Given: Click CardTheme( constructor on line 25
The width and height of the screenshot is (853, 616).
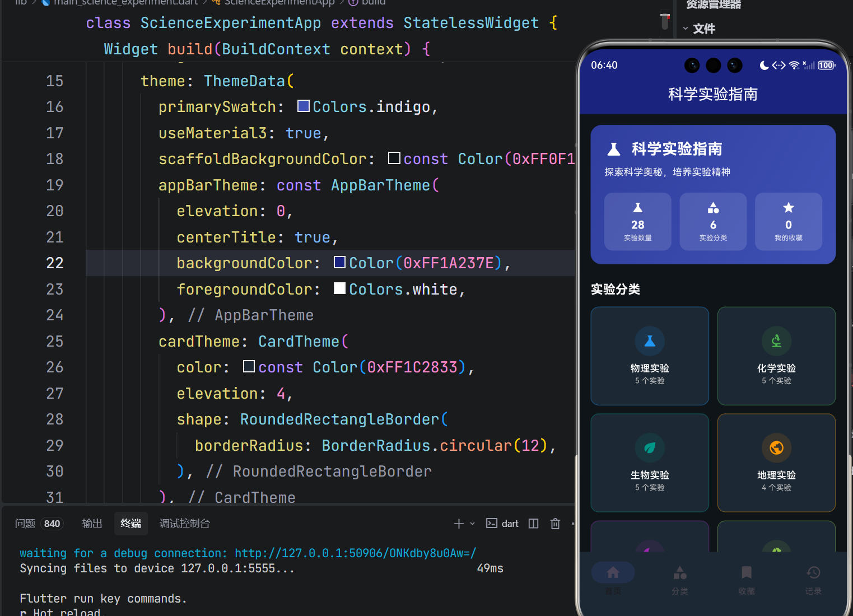Looking at the screenshot, I should pos(304,342).
